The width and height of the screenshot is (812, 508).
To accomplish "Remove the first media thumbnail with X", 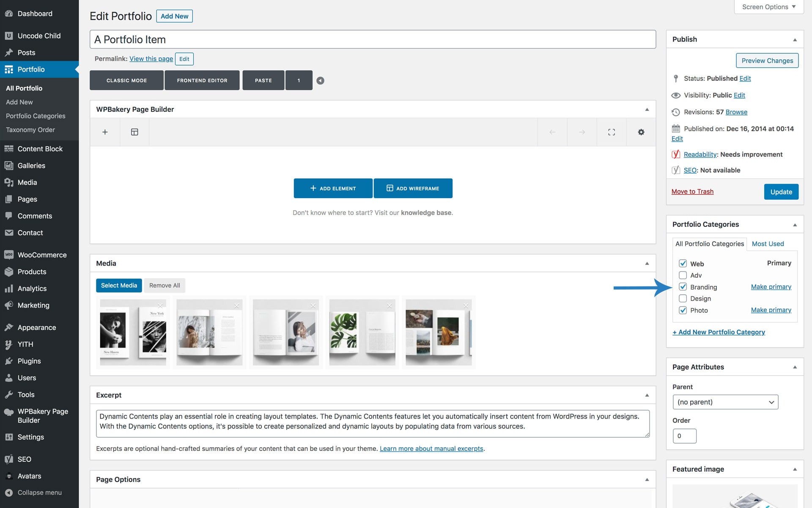I will (160, 306).
